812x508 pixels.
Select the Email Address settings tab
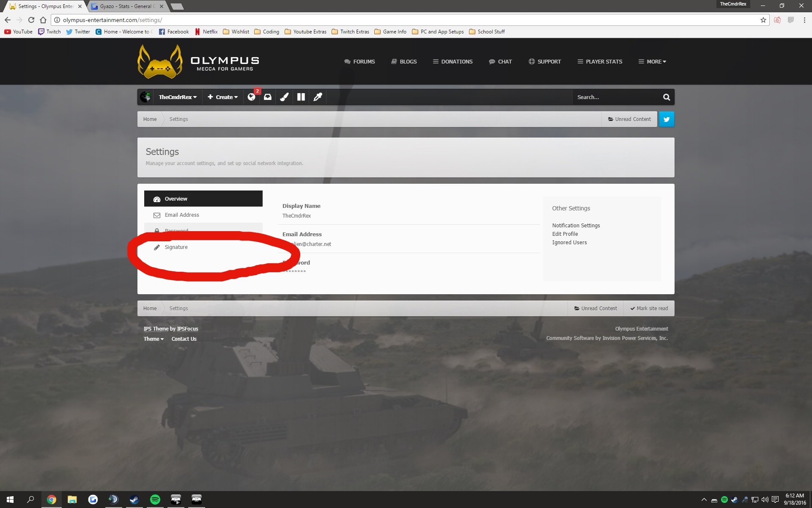182,215
